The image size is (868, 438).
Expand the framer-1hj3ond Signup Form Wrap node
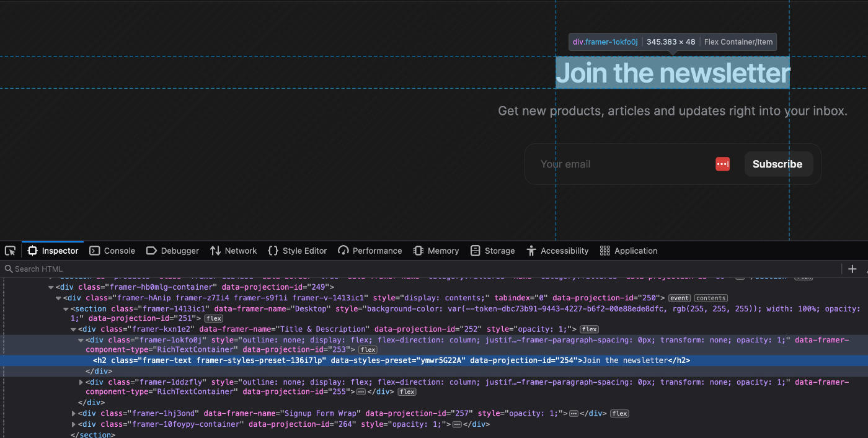(x=74, y=414)
